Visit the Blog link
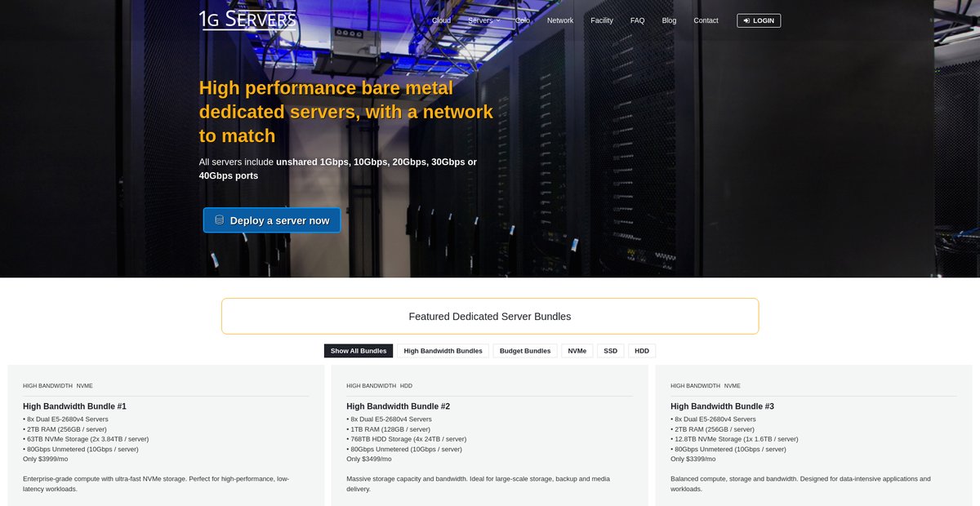 coord(669,20)
